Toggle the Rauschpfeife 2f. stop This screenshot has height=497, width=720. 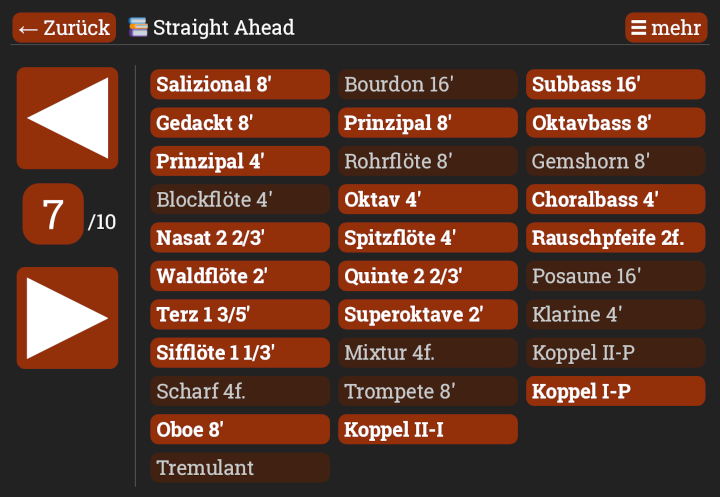[616, 238]
